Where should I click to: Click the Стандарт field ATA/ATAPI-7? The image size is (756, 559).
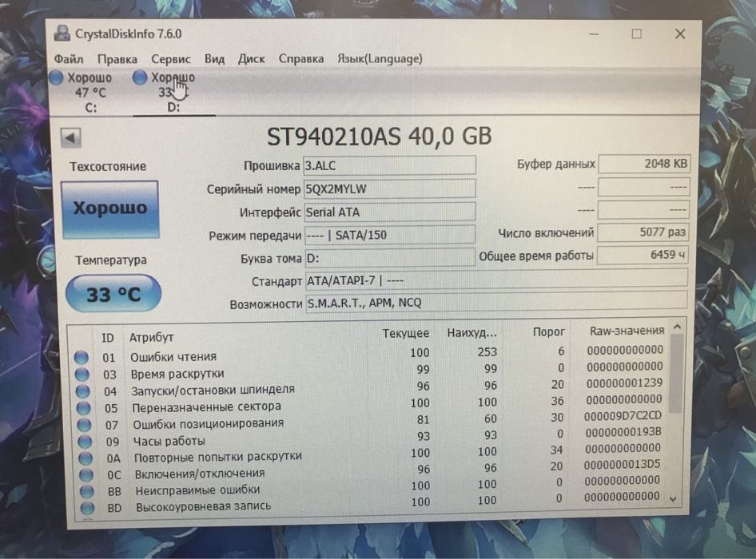pyautogui.click(x=496, y=280)
